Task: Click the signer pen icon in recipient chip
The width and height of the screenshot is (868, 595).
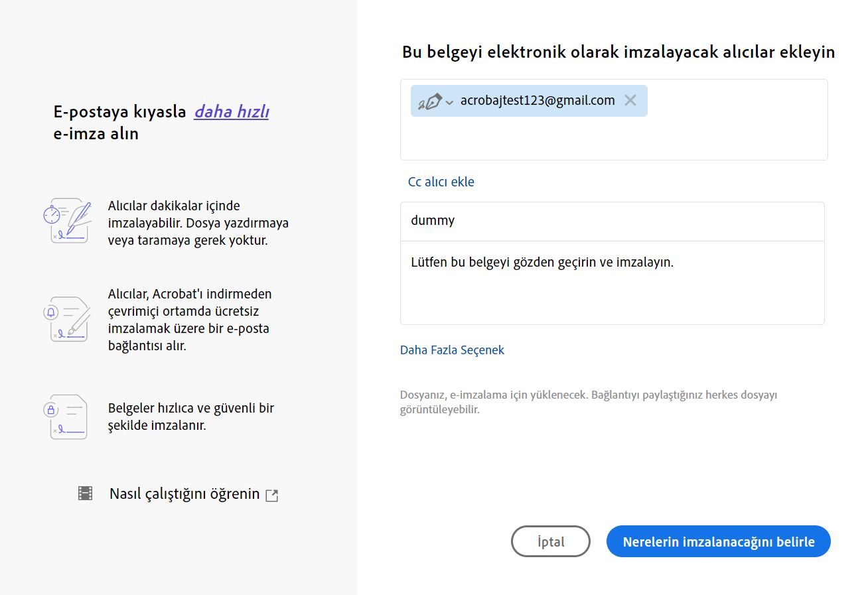Action: [429, 101]
